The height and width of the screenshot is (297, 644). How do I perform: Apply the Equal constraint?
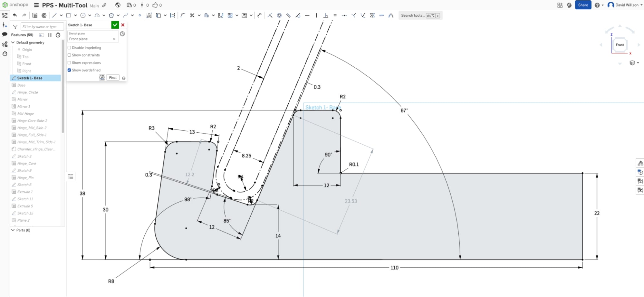click(x=335, y=15)
